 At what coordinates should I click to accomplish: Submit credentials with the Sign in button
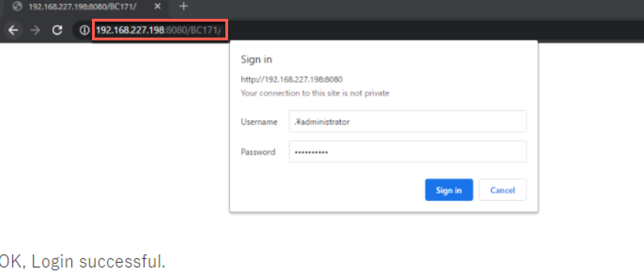[x=449, y=190]
